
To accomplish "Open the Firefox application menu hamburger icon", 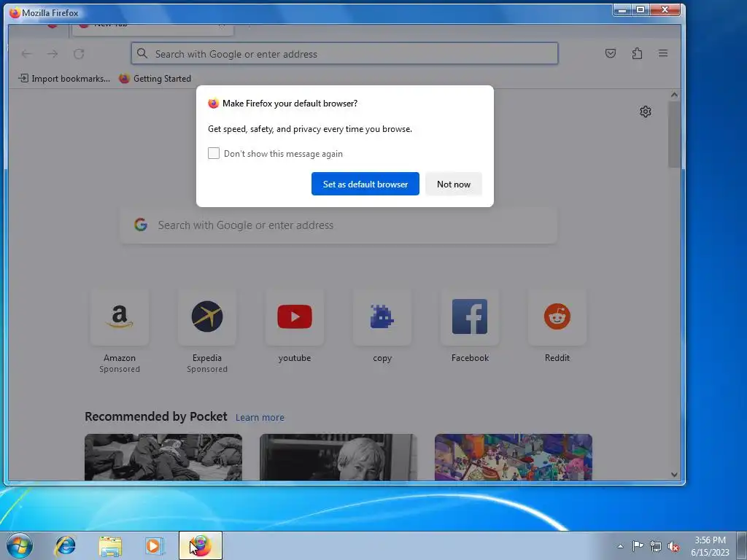I will coord(662,53).
